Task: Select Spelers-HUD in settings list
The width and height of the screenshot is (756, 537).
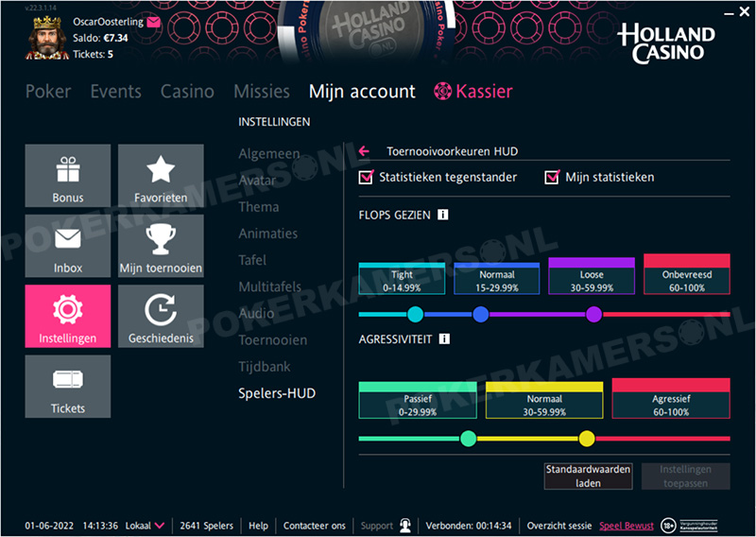Action: tap(277, 393)
